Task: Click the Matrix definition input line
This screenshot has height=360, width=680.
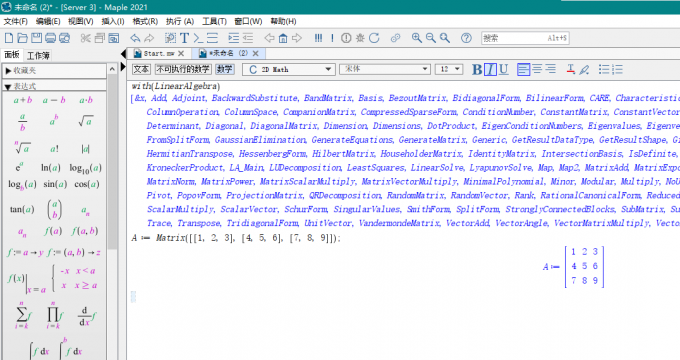Action: [x=236, y=238]
